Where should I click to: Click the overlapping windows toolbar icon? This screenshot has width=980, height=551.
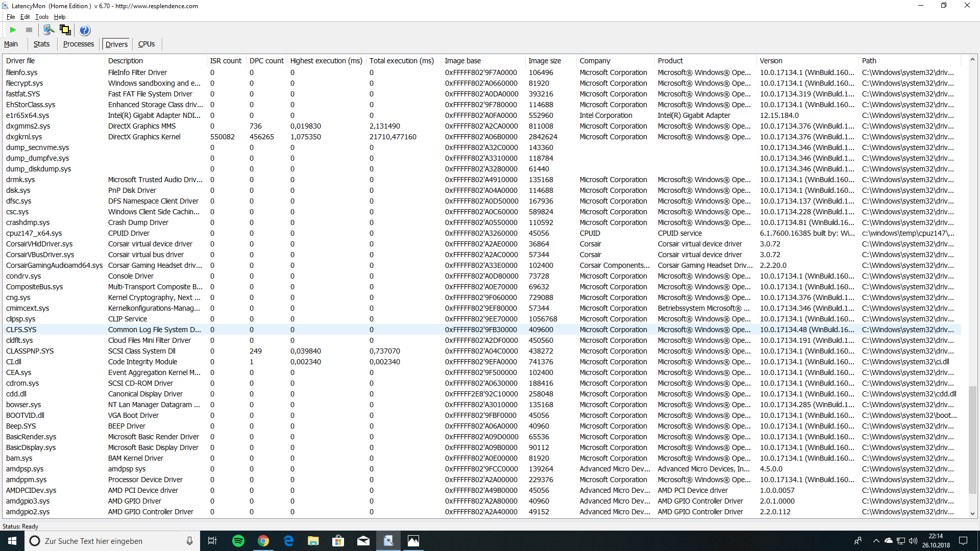(65, 30)
